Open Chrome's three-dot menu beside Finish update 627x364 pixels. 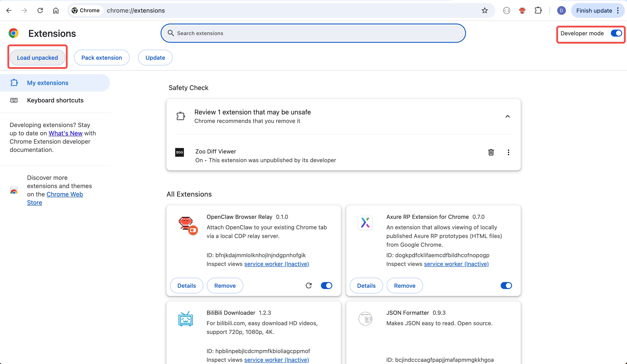click(618, 10)
